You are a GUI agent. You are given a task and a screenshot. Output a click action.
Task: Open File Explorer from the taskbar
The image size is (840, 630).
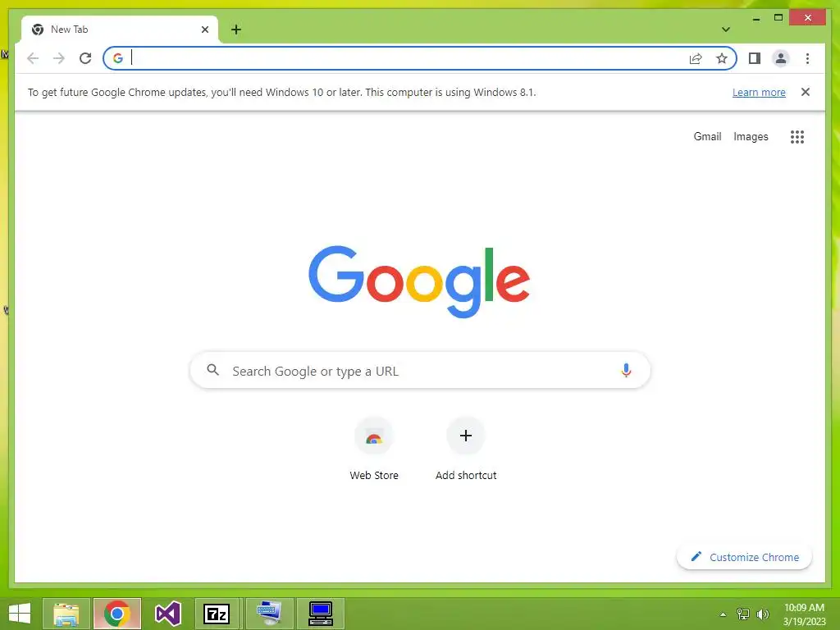(x=66, y=614)
